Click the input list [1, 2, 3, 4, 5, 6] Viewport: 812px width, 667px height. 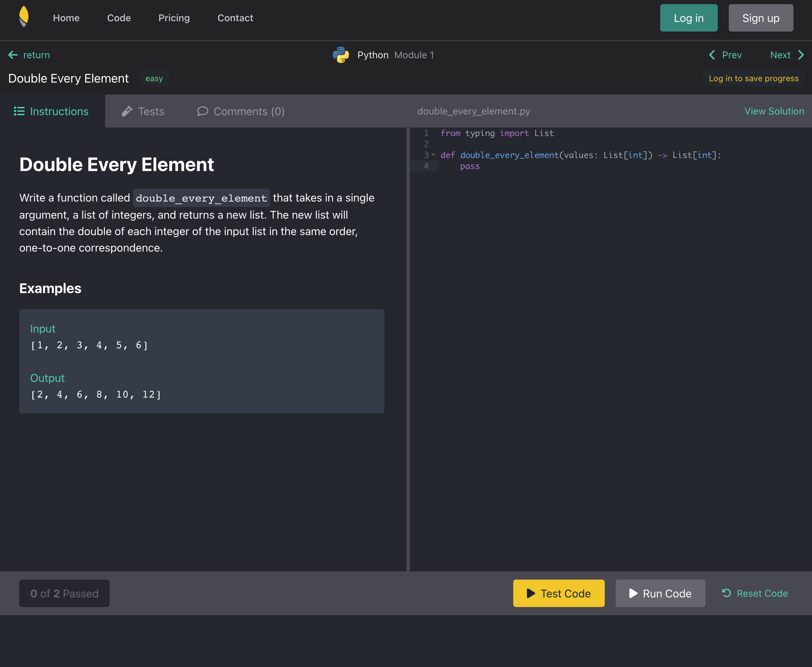tap(89, 345)
